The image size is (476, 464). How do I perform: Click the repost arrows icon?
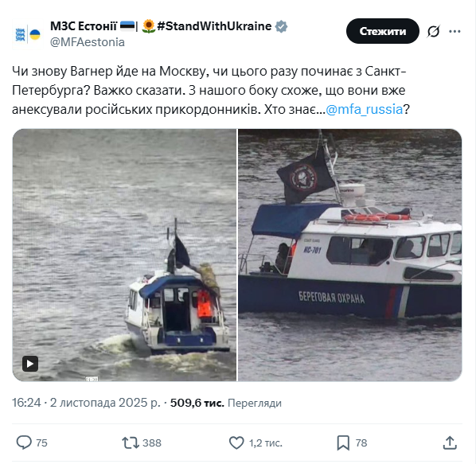pos(130,443)
